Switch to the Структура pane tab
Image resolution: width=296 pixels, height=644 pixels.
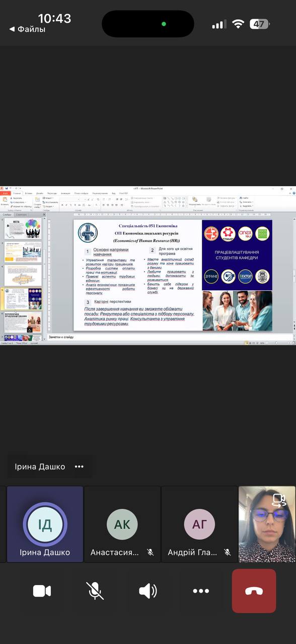[22, 214]
